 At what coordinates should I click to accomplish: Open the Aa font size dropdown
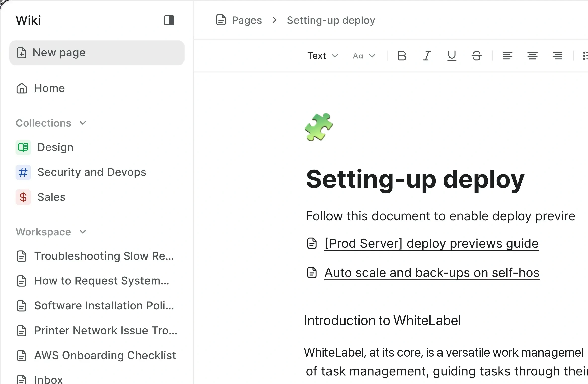click(364, 56)
